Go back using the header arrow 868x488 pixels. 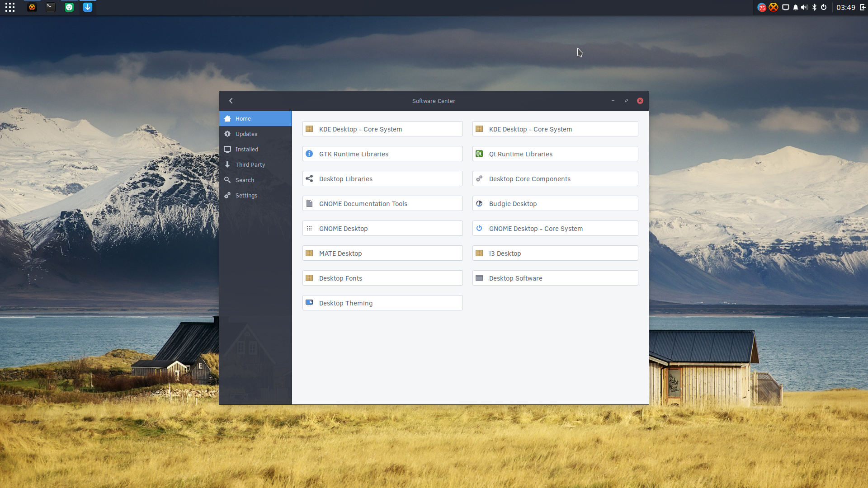pos(231,101)
